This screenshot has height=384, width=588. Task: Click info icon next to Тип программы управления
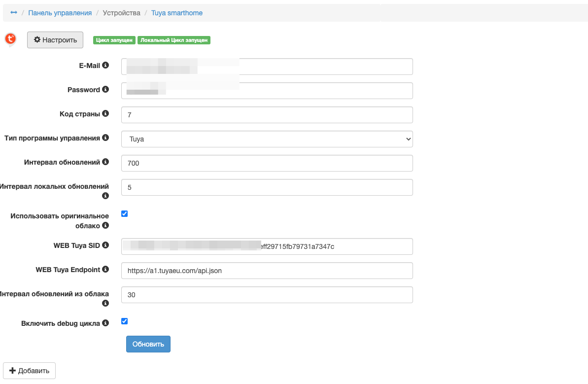(x=105, y=138)
